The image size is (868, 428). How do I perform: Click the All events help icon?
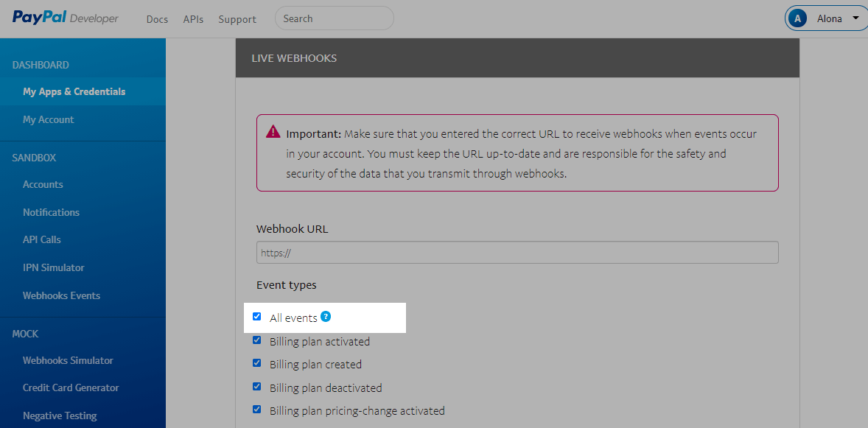pos(326,317)
